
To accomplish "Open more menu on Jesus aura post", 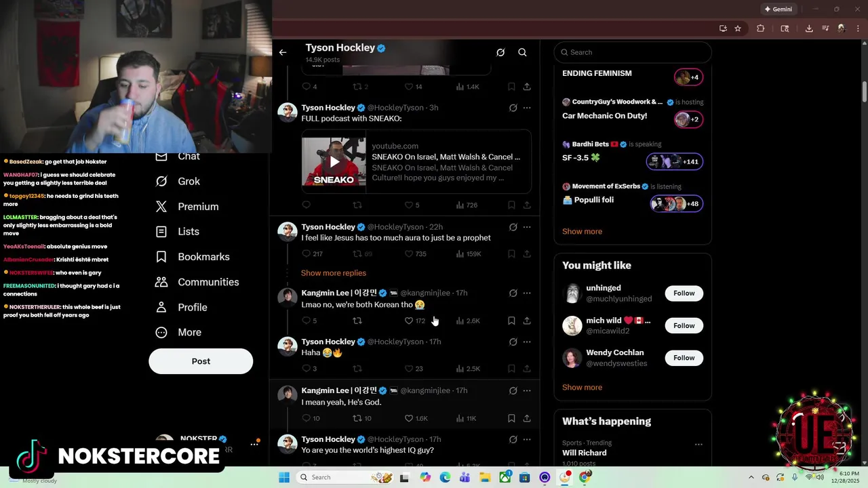I will pyautogui.click(x=527, y=227).
